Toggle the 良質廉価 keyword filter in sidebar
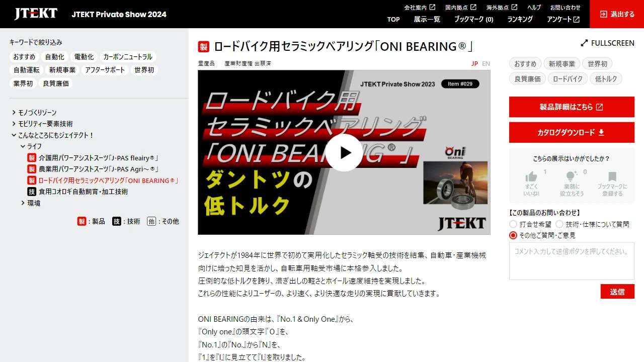 [56, 83]
